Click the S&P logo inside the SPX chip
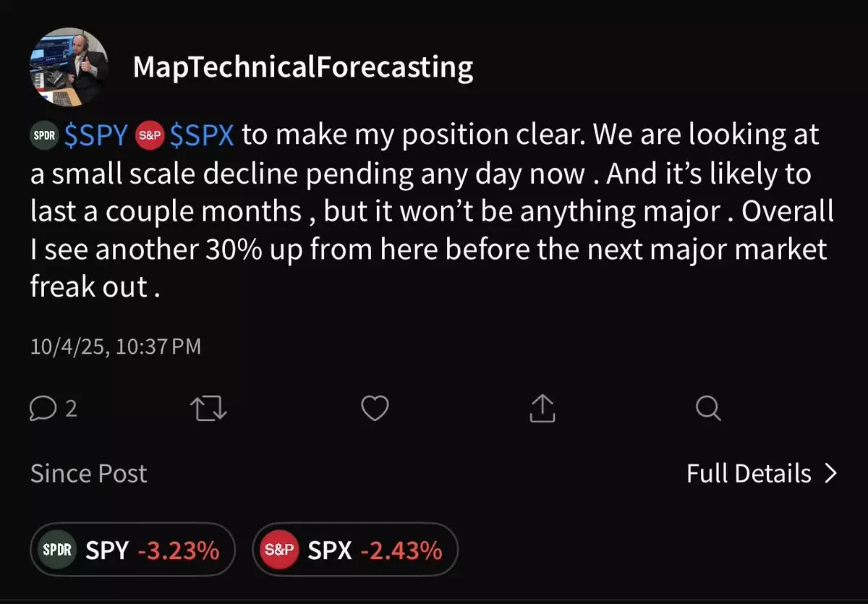Image resolution: width=868 pixels, height=604 pixels. [279, 550]
